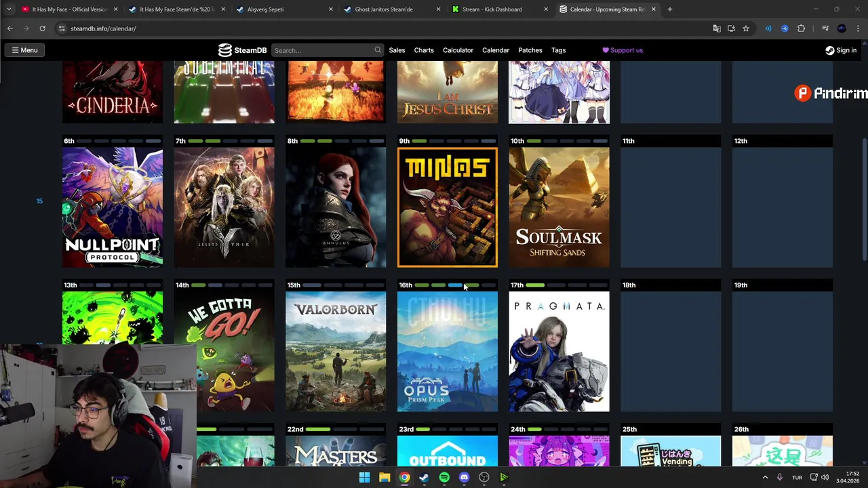Open Masters game cover on 22nd
The width and height of the screenshot is (868, 488).
tap(336, 451)
